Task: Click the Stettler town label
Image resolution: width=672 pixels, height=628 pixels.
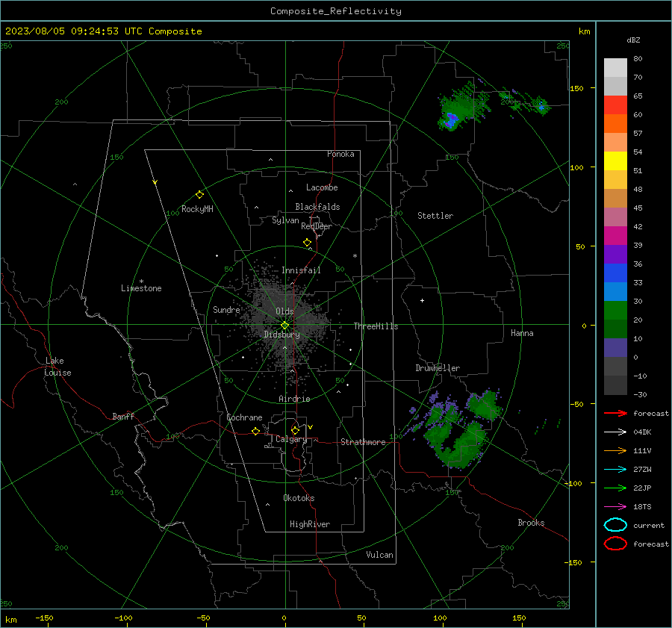Action: pyautogui.click(x=435, y=216)
